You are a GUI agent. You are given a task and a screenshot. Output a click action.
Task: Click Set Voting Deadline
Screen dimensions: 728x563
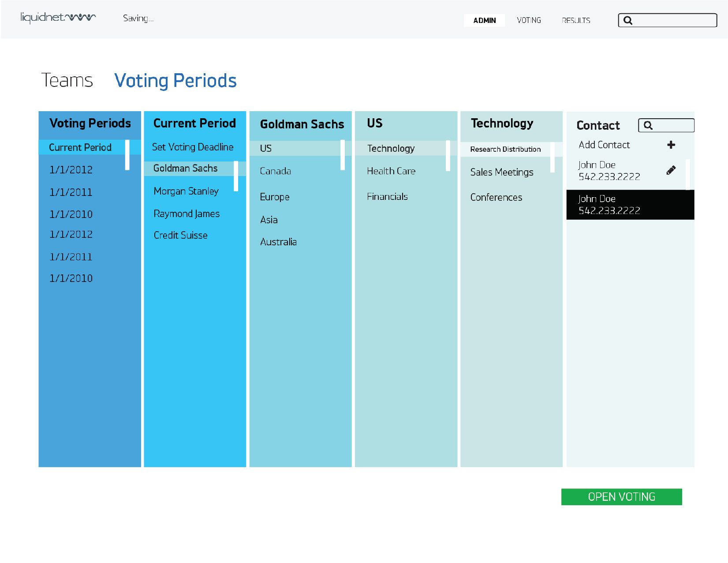click(x=193, y=147)
